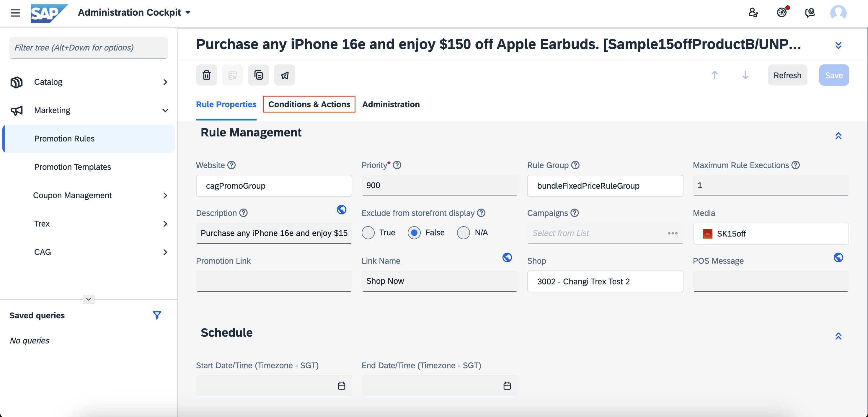Screen dimensions: 868x417
Task: Show help for Website field
Action: click(x=231, y=165)
